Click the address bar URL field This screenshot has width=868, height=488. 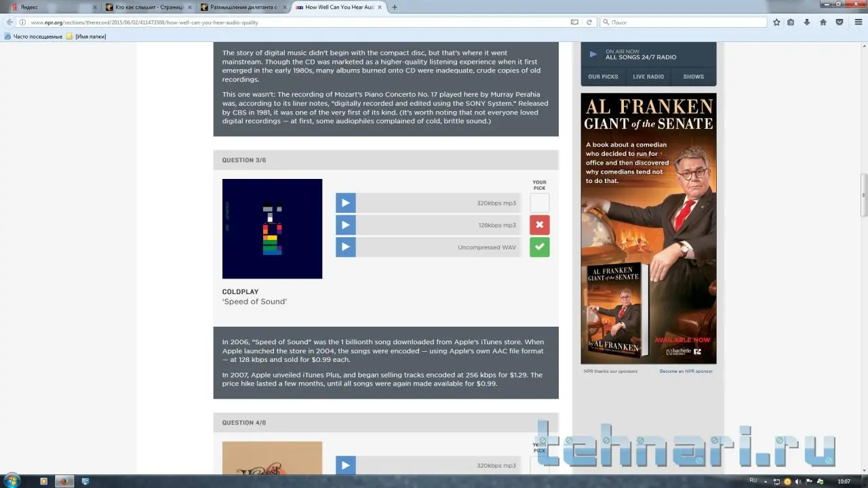tap(298, 22)
